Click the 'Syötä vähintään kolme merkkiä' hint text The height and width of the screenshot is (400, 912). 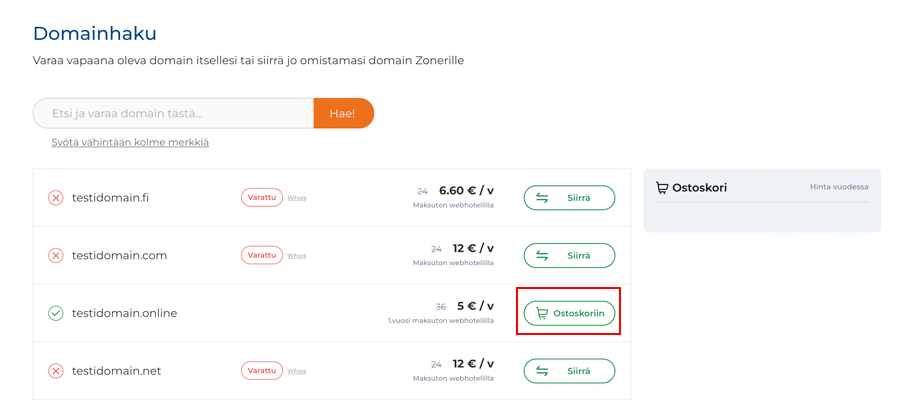(130, 143)
